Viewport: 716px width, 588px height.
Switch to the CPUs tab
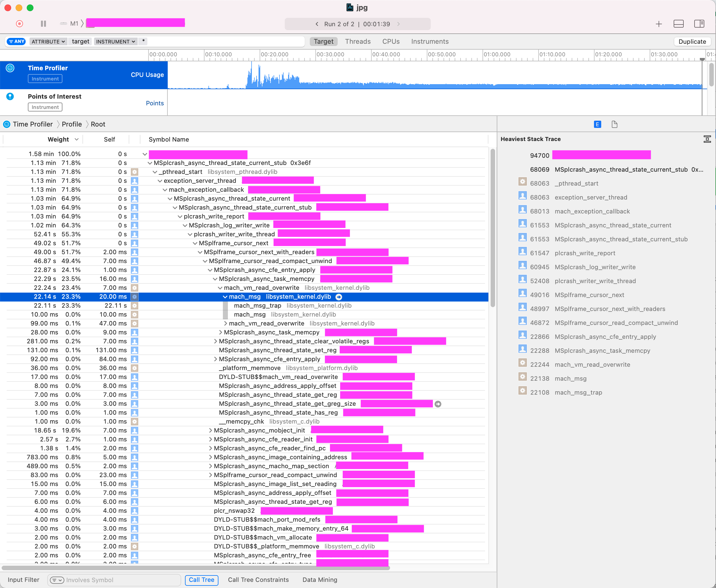[391, 41]
